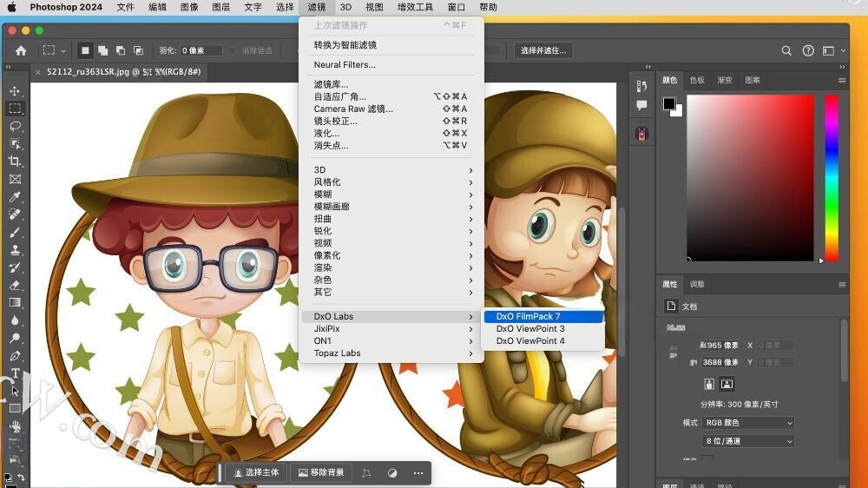Select the Spot Healing Brush tool

click(x=15, y=214)
